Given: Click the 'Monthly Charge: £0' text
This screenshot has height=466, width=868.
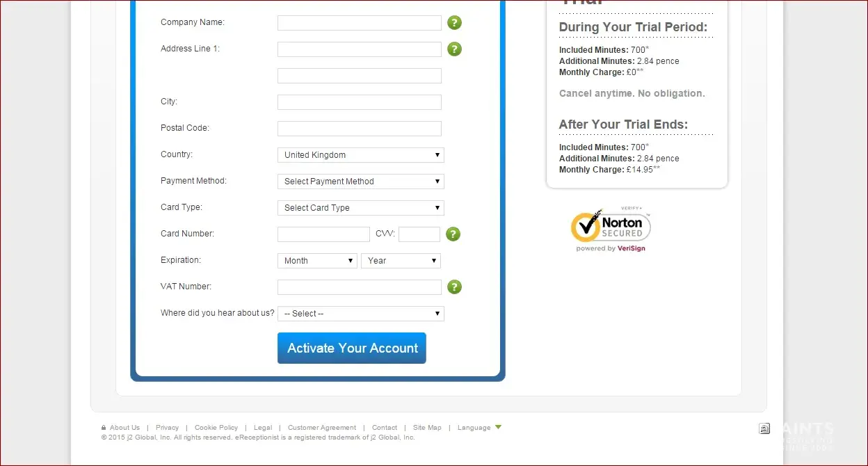Looking at the screenshot, I should pos(602,72).
